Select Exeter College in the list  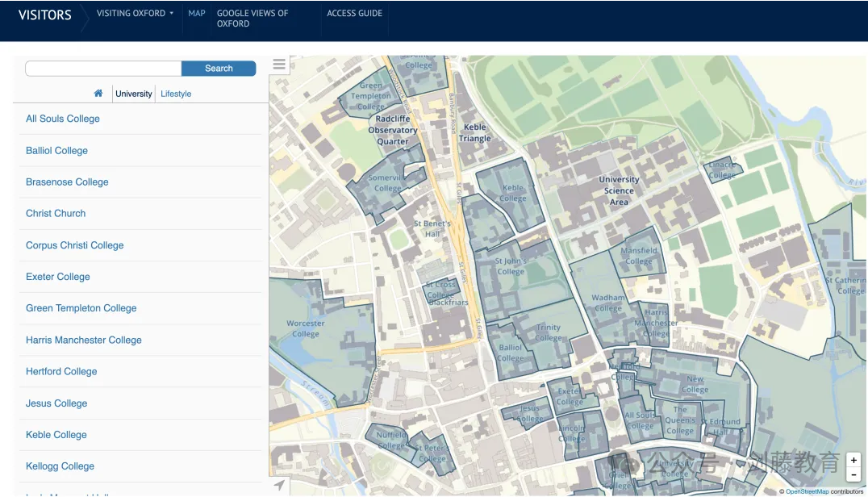click(x=57, y=277)
